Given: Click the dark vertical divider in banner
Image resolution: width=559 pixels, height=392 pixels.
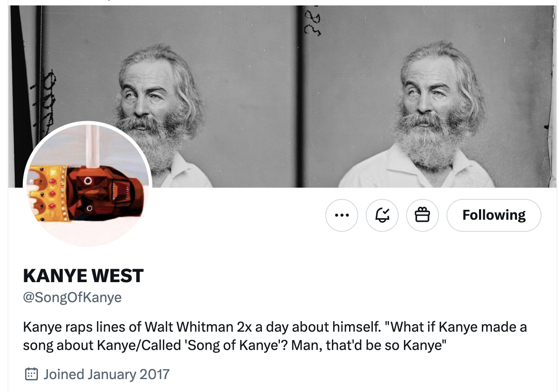Looking at the screenshot, I should tap(299, 96).
